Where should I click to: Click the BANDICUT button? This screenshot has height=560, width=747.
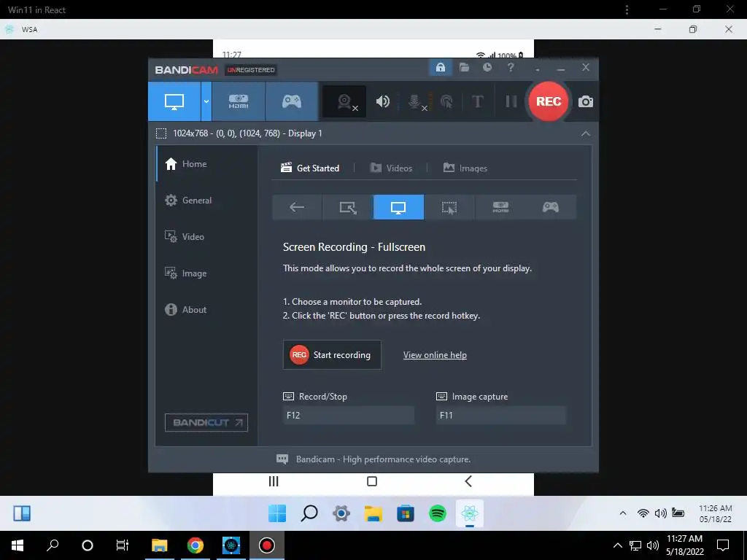(206, 422)
